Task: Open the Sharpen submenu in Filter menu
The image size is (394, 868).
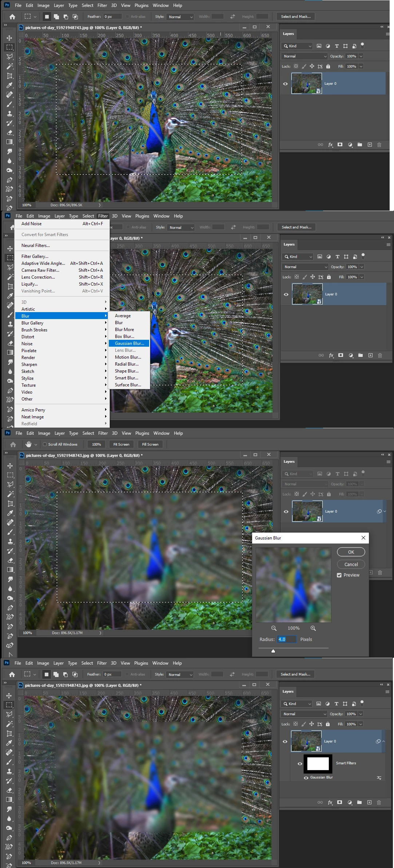Action: click(29, 365)
